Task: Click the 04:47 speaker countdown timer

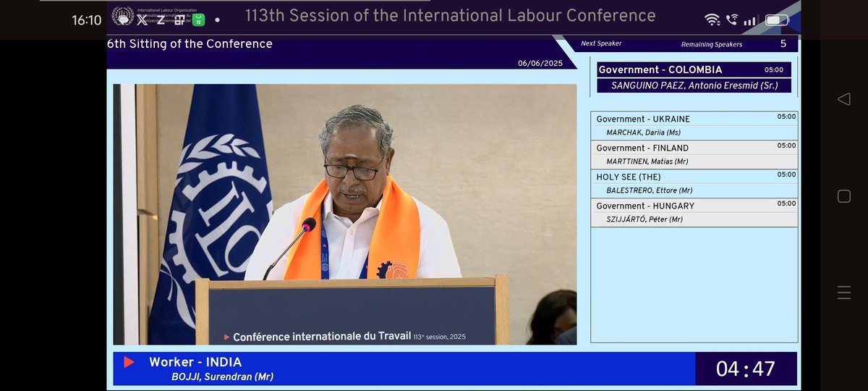Action: [x=746, y=369]
